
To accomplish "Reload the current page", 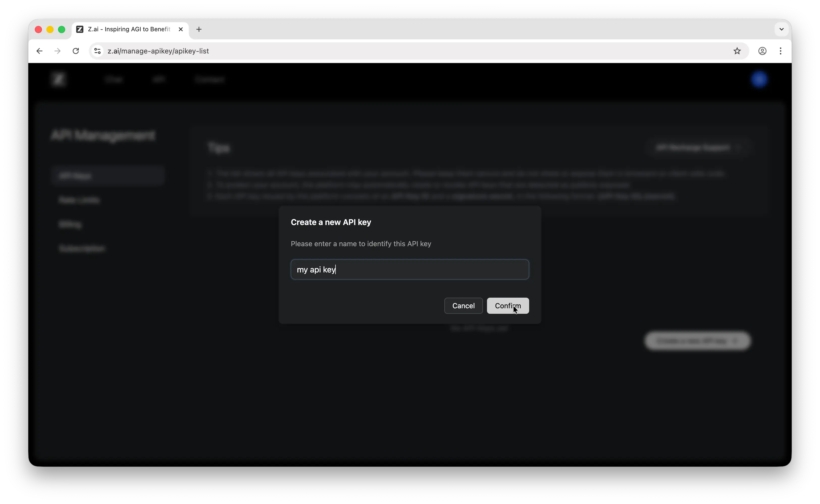I will coord(76,51).
